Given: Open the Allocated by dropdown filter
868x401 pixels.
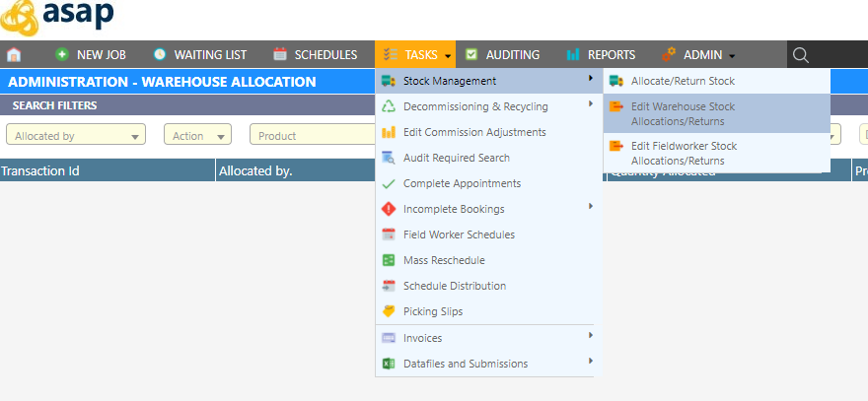Looking at the screenshot, I should [x=76, y=136].
